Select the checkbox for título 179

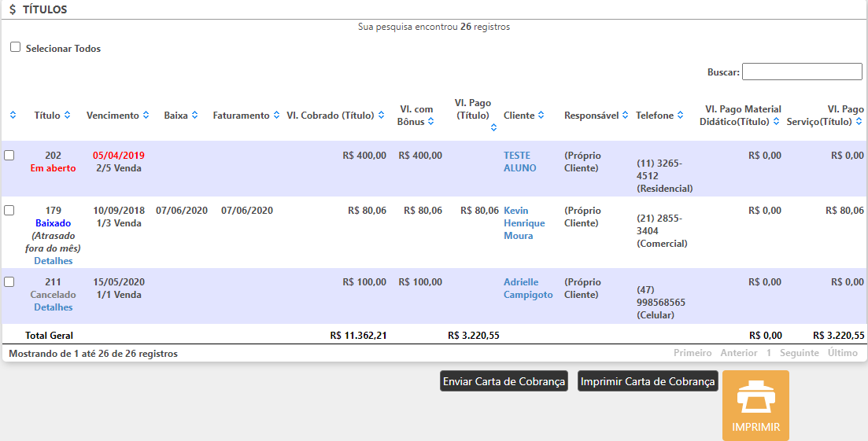pyautogui.click(x=9, y=210)
